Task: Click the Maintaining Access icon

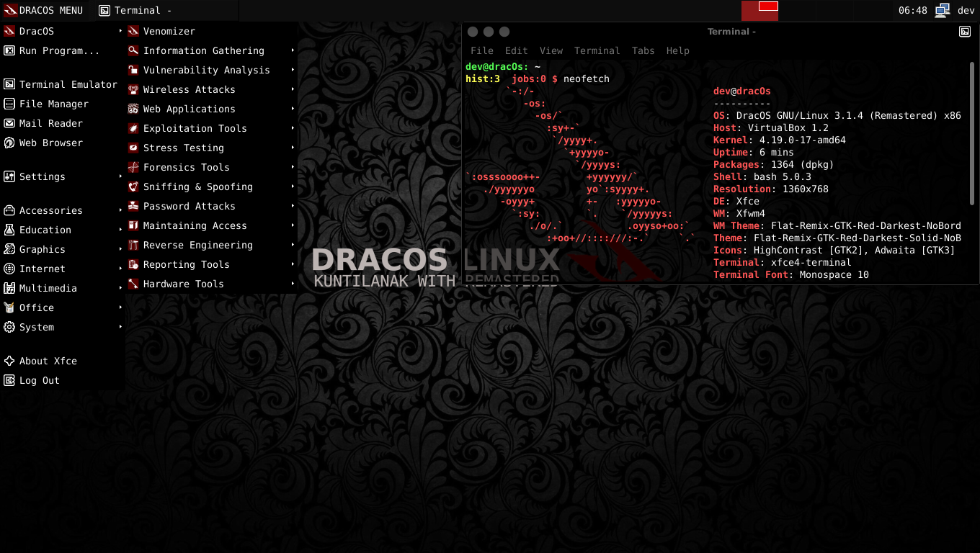Action: point(133,225)
